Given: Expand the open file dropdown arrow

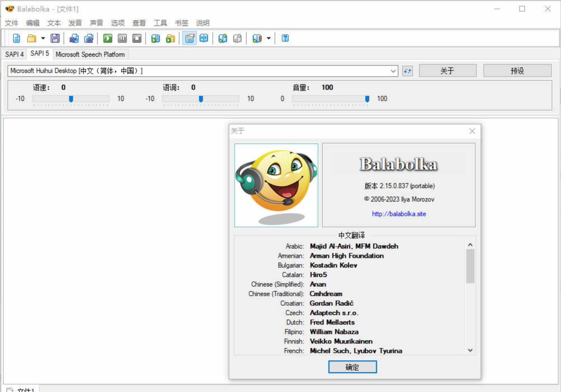Looking at the screenshot, I should 43,38.
